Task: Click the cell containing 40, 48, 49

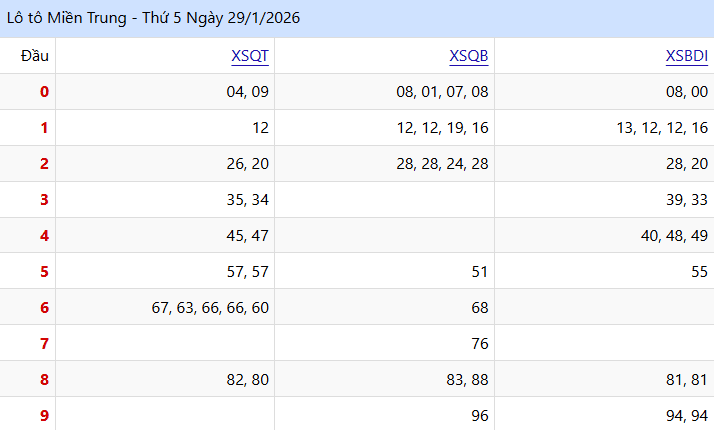Action: point(675,236)
